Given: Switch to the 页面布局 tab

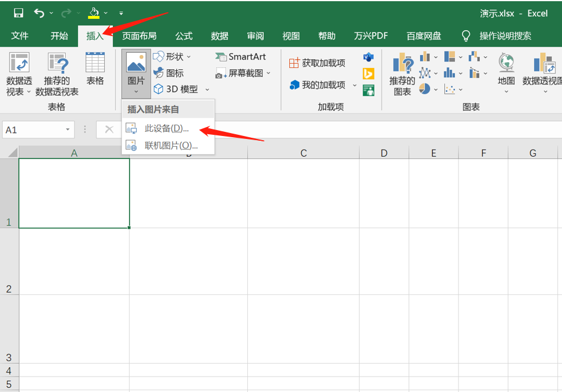Looking at the screenshot, I should (140, 36).
